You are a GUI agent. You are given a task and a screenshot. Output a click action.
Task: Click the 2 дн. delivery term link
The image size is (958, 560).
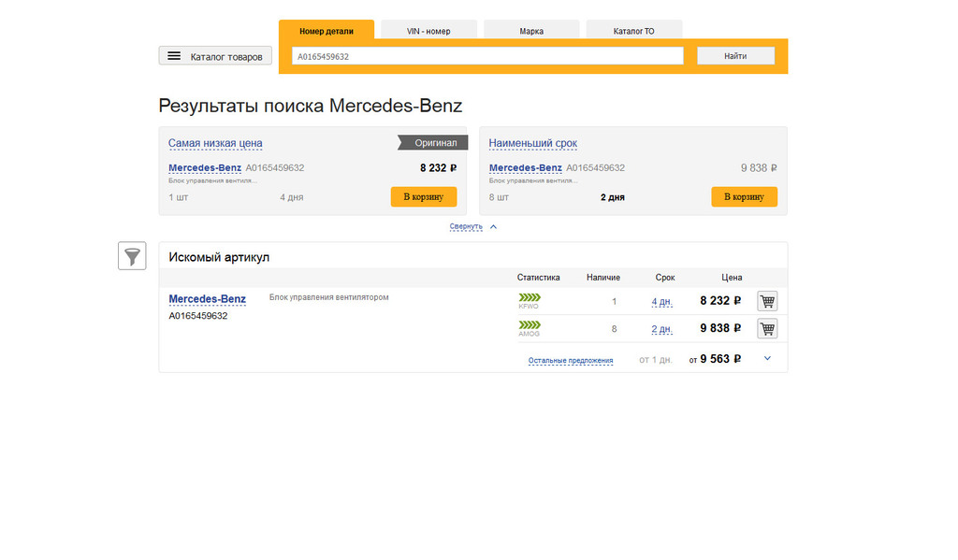(661, 329)
